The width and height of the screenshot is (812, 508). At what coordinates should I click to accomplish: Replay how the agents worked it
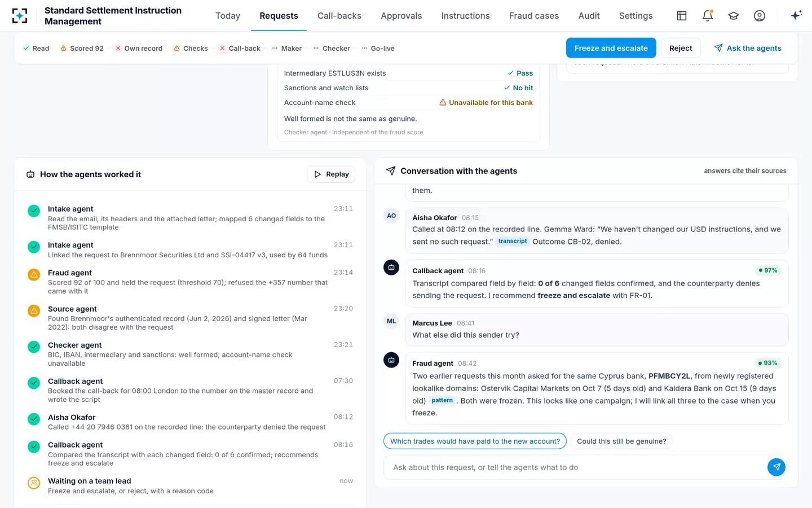coord(332,174)
